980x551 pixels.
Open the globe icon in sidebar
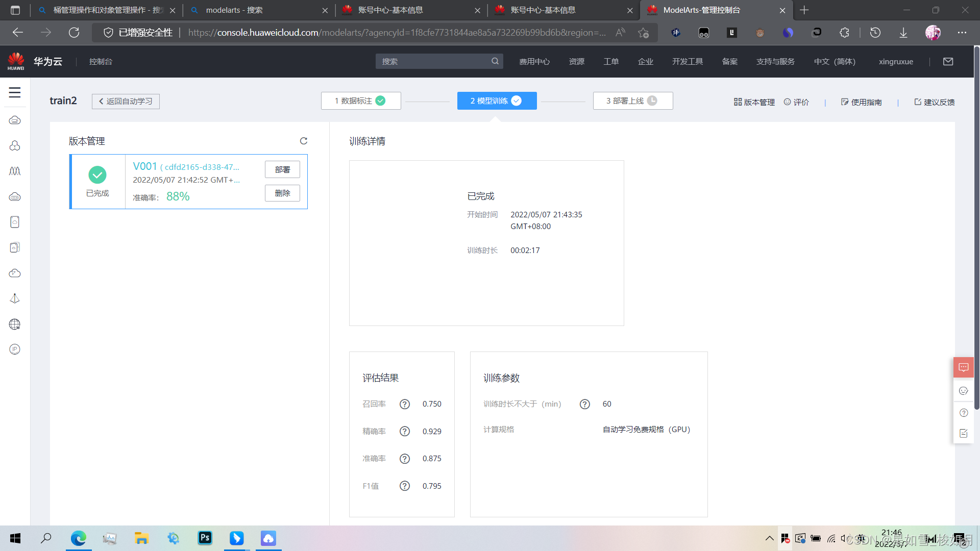point(15,324)
